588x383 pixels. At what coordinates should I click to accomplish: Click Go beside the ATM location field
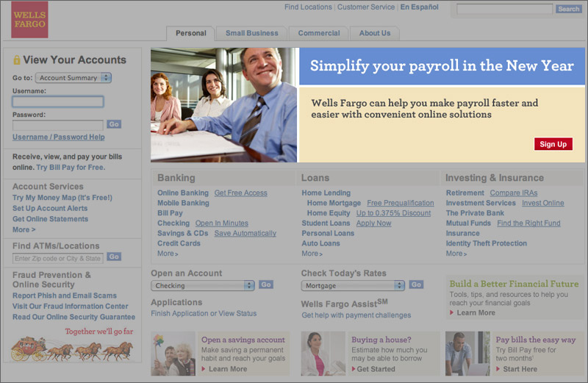114,257
